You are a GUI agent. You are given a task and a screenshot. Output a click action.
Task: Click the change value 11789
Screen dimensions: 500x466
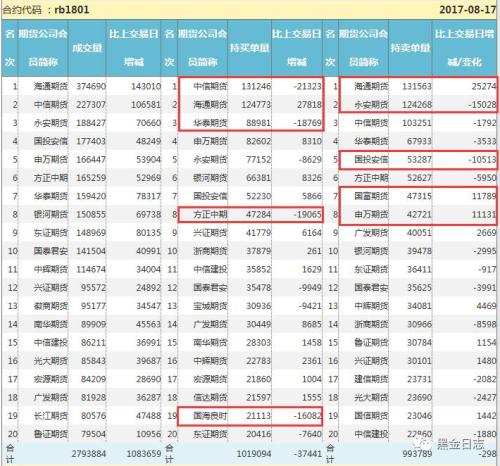tap(484, 196)
